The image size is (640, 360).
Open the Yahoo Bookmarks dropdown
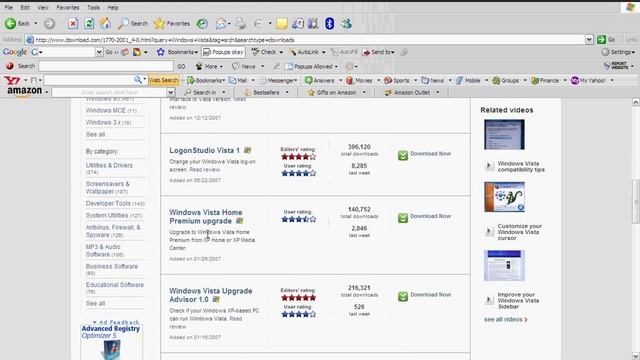(206, 80)
